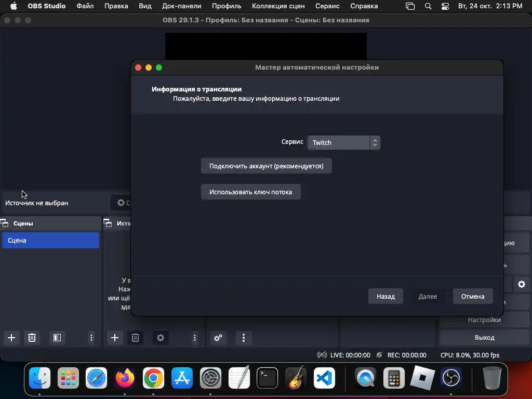Remove source with Sources trash icon
The image size is (532, 399).
135,338
